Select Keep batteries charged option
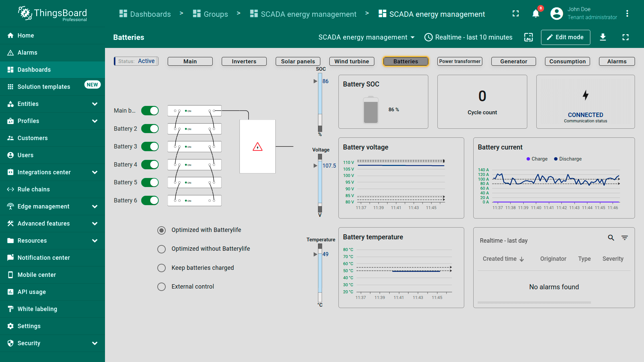This screenshot has width=644, height=362. (162, 268)
